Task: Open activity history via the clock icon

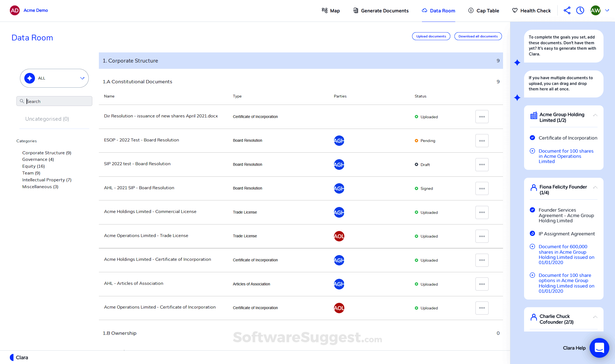Action: (580, 10)
